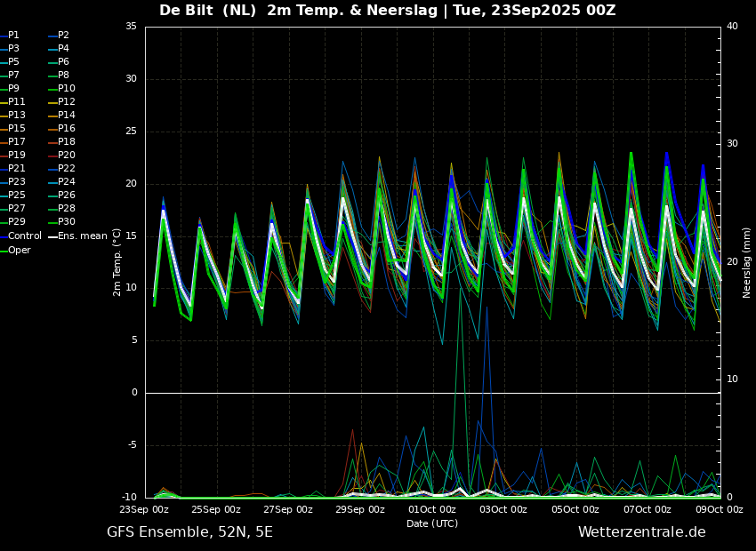
Task: Select legend label P4
Action: pyautogui.click(x=63, y=49)
